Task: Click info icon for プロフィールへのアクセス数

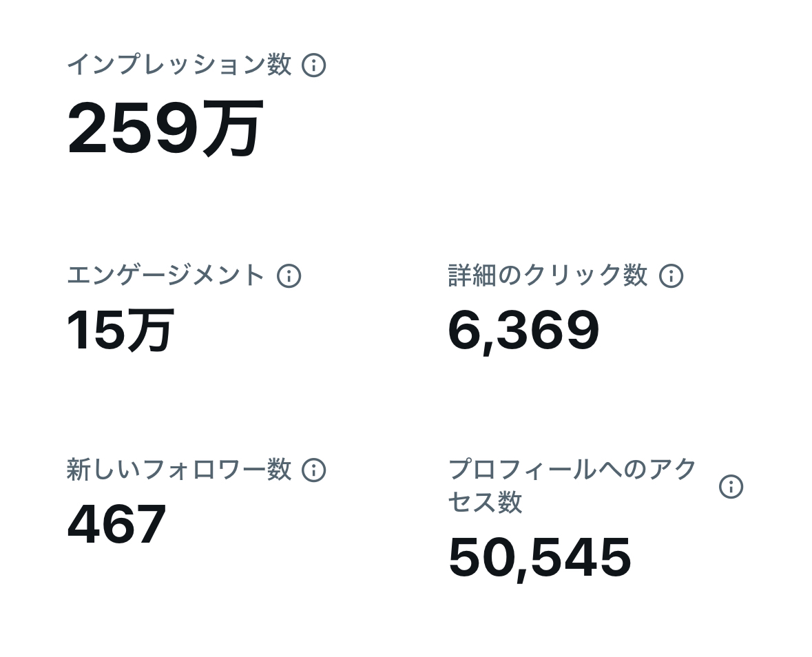Action: pos(731,487)
